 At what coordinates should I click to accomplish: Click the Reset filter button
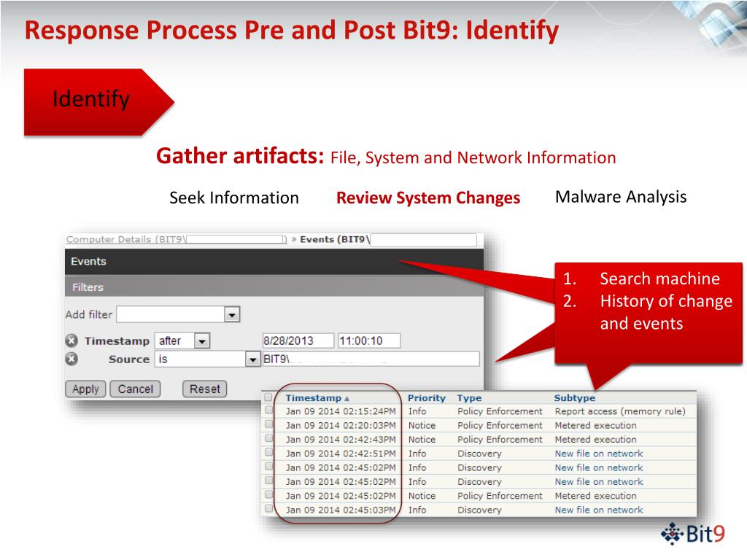(205, 389)
